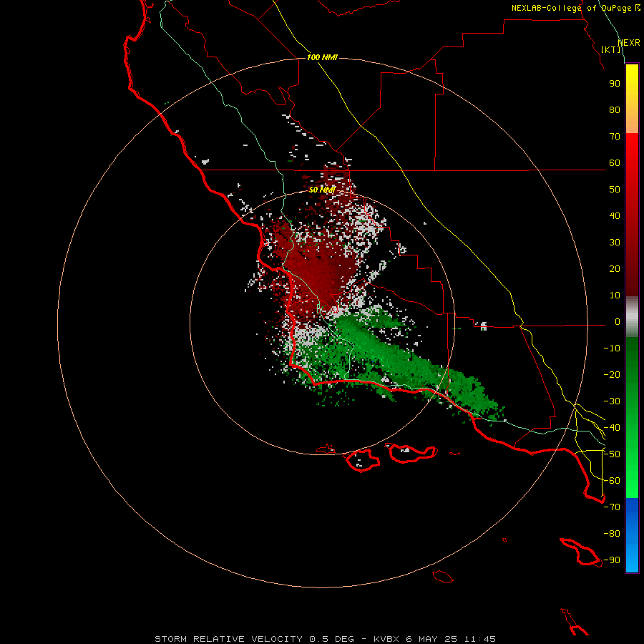Click the NEXLAB-College of DuPage credit text
644x644 pixels.
tap(575, 8)
